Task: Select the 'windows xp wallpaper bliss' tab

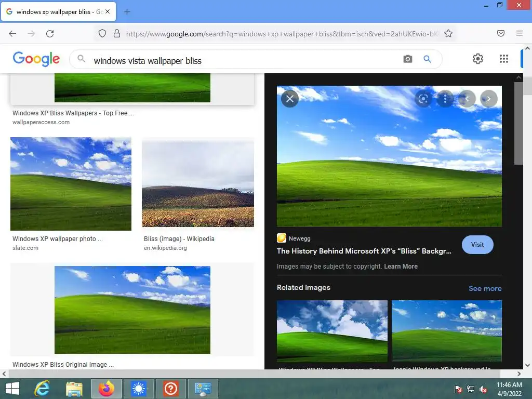Action: tap(59, 12)
